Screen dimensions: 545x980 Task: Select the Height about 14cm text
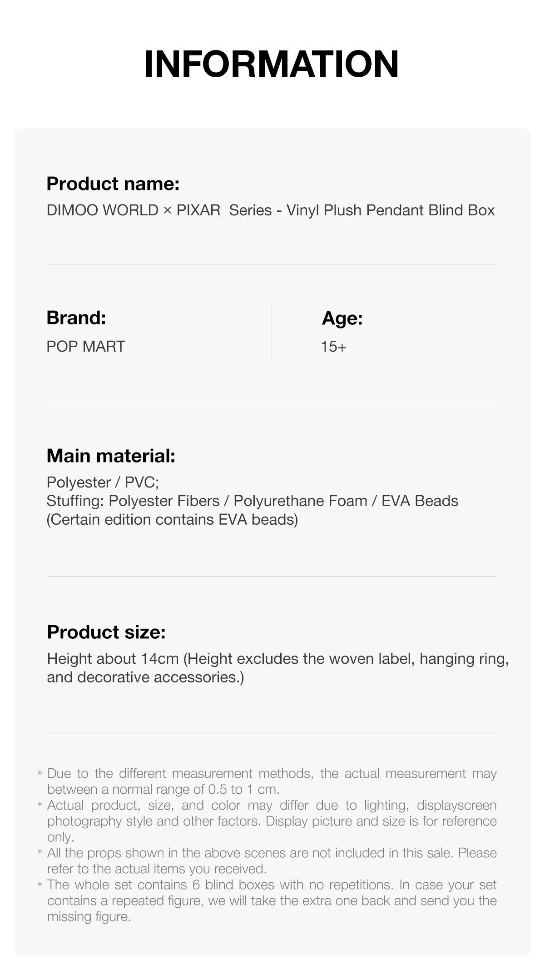pos(278,659)
